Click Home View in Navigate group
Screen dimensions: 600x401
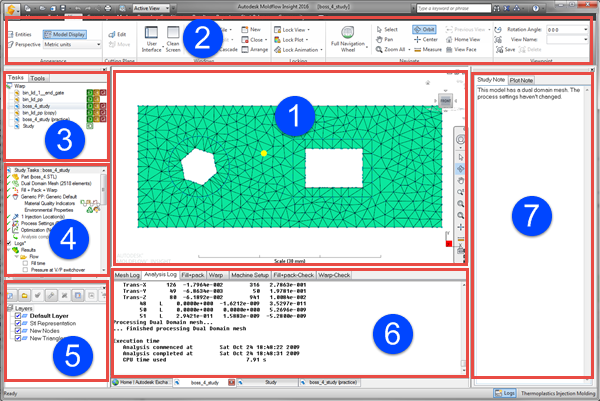point(463,39)
